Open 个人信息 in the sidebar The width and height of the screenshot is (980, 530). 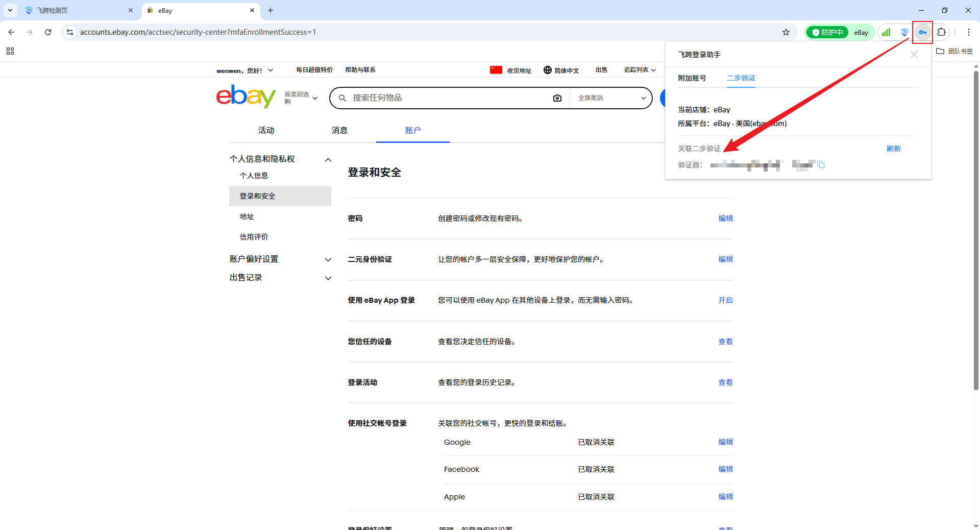[254, 176]
